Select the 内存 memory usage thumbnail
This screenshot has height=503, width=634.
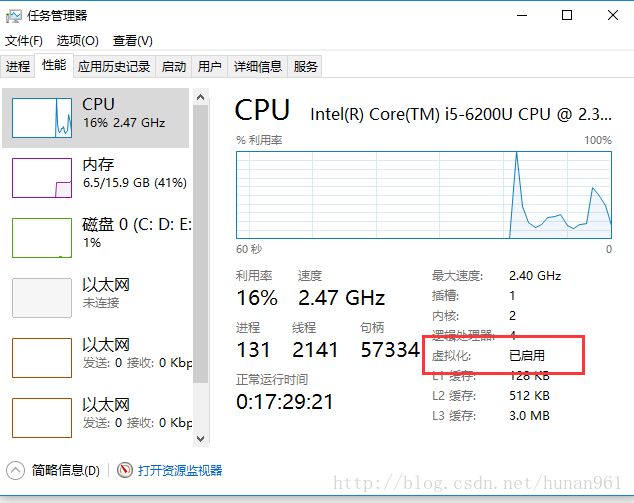(43, 177)
